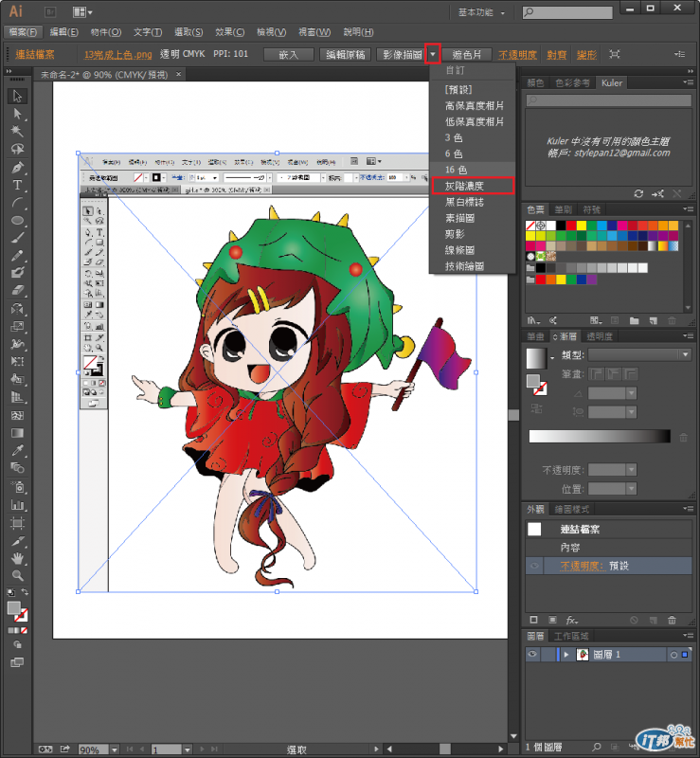Create a new swatch group folder
The height and width of the screenshot is (758, 700).
coord(635,320)
